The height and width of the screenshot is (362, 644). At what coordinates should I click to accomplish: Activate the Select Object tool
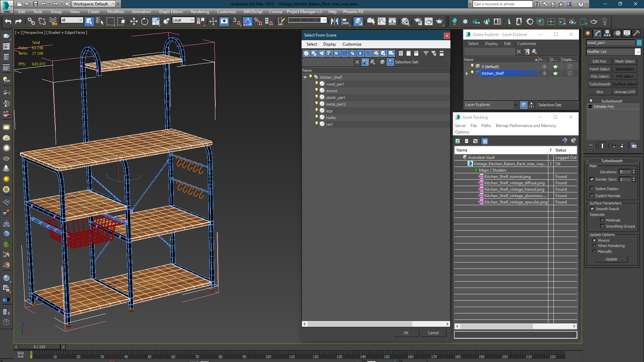point(89,21)
